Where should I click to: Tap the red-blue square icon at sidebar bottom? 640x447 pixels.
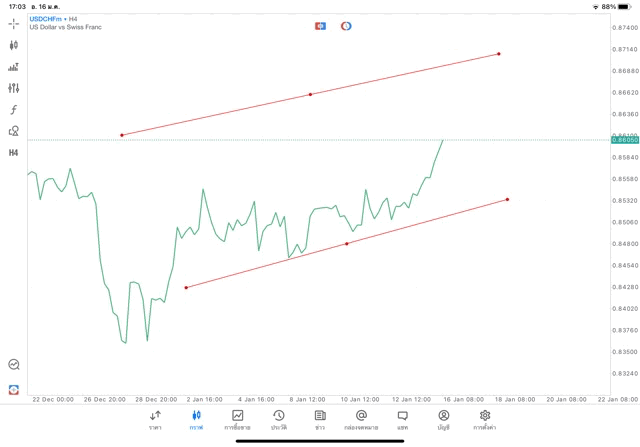(14, 389)
